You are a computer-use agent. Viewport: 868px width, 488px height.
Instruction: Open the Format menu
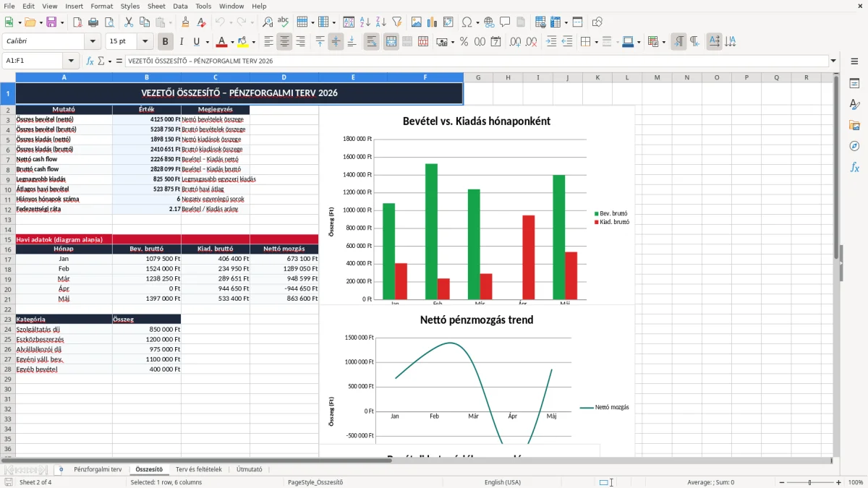point(101,6)
